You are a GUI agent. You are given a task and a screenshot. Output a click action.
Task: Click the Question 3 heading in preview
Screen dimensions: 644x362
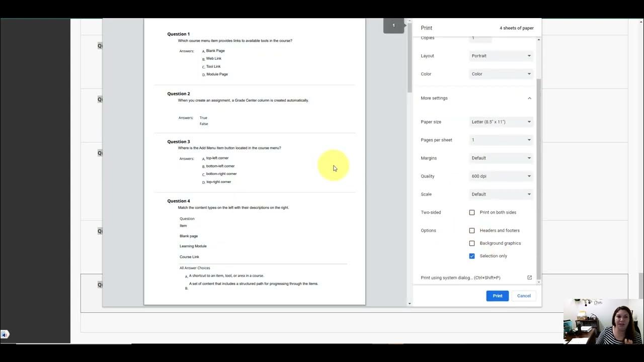(179, 142)
